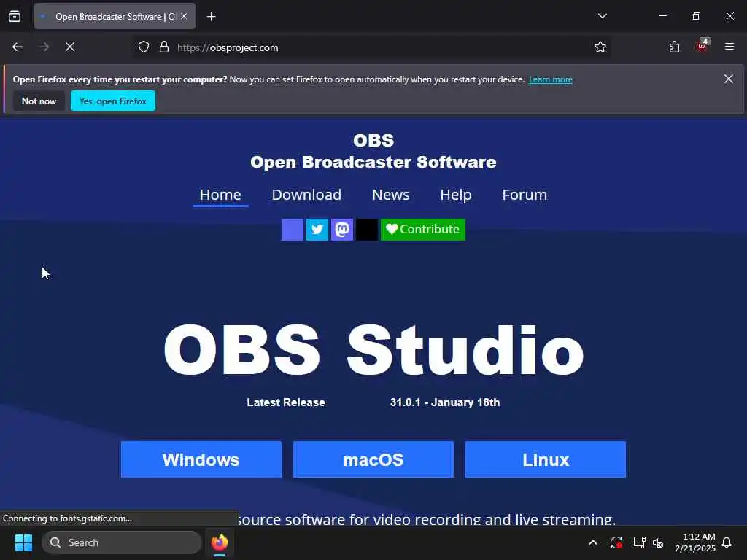747x560 pixels.
Task: Open a new tab with plus button
Action: (x=211, y=17)
